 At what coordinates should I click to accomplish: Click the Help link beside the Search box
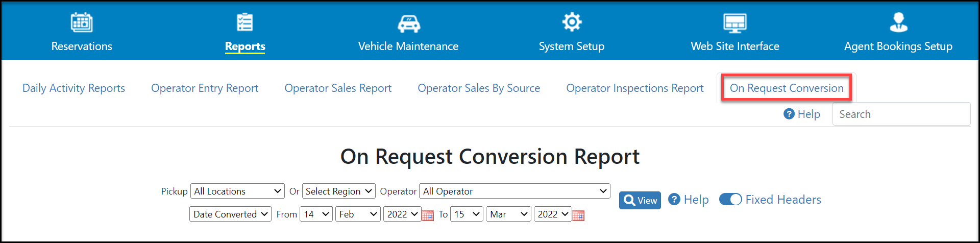tap(802, 114)
